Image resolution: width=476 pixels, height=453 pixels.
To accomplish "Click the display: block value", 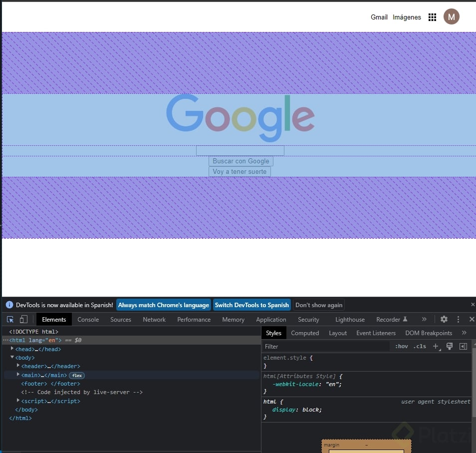I will [x=311, y=410].
